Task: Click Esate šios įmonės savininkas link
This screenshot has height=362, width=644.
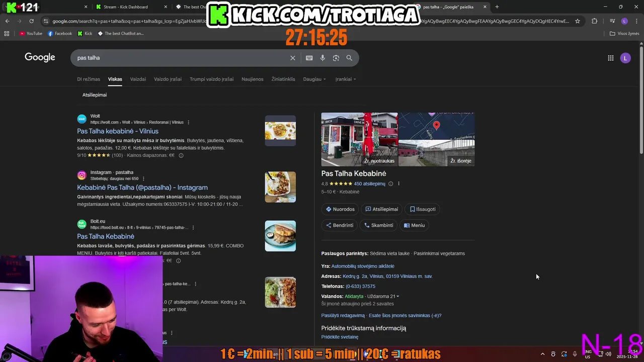Action: tap(405, 315)
